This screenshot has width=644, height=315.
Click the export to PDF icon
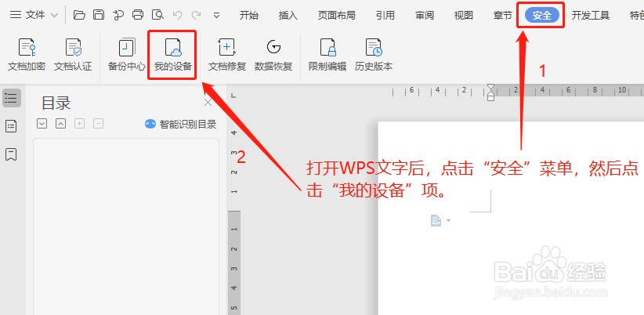(118, 15)
